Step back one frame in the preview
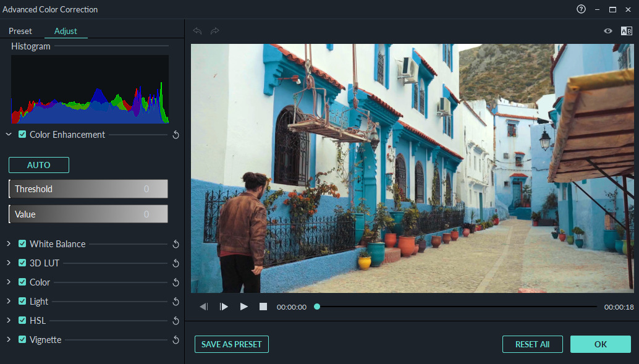The width and height of the screenshot is (639, 364). click(204, 306)
